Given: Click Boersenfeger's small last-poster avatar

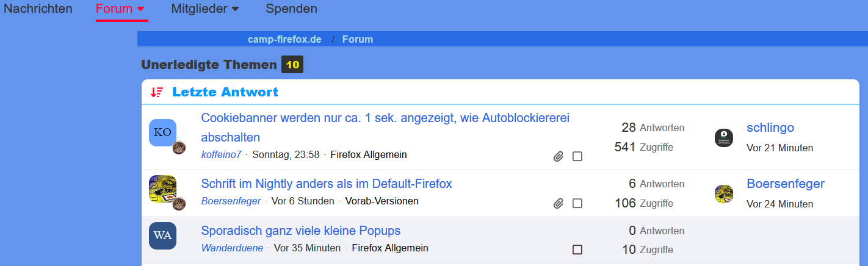Looking at the screenshot, I should click(x=723, y=194).
